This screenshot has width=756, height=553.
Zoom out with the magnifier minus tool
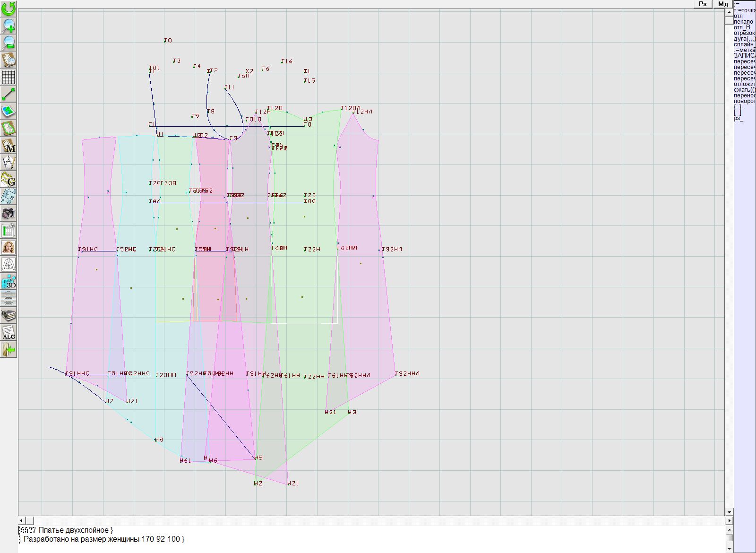coord(9,43)
